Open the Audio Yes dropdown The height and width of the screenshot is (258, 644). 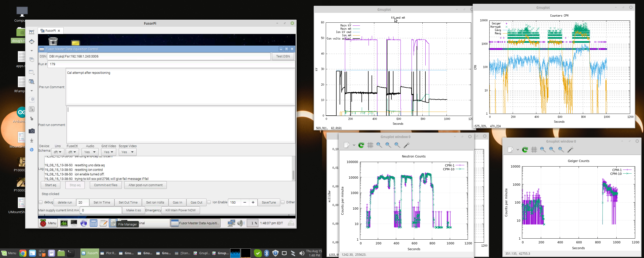pyautogui.click(x=90, y=152)
